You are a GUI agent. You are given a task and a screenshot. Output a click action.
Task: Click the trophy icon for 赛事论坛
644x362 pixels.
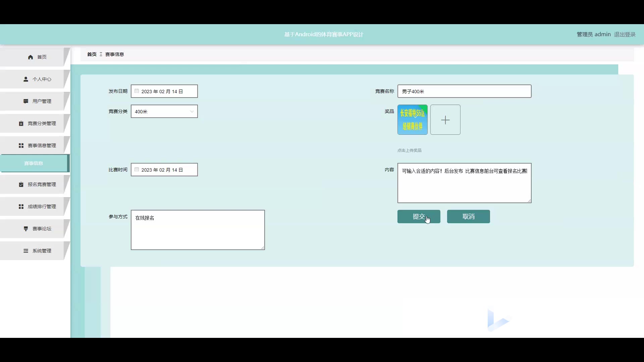coord(26,229)
